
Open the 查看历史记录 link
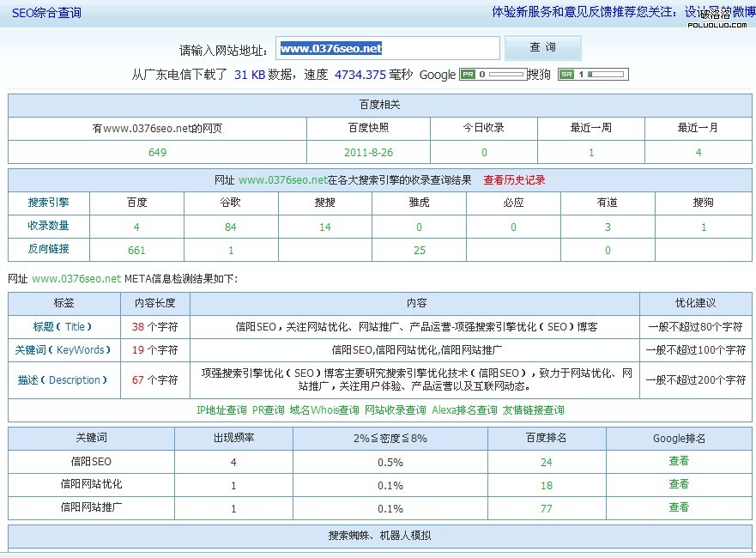514,180
